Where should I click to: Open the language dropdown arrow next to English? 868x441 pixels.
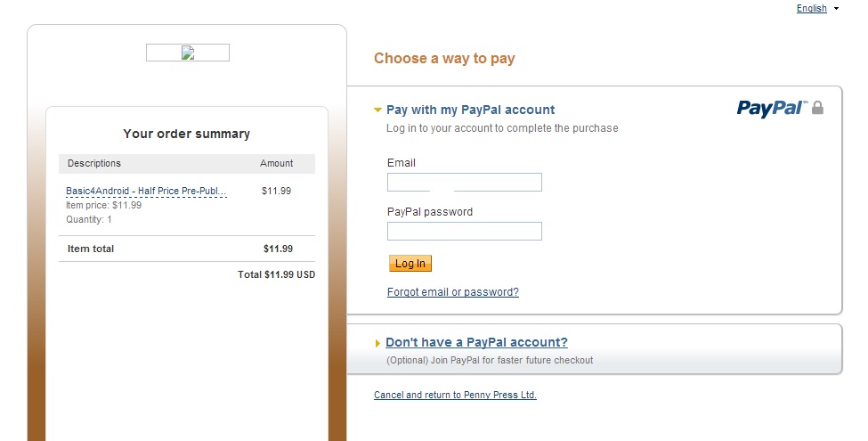[x=837, y=9]
